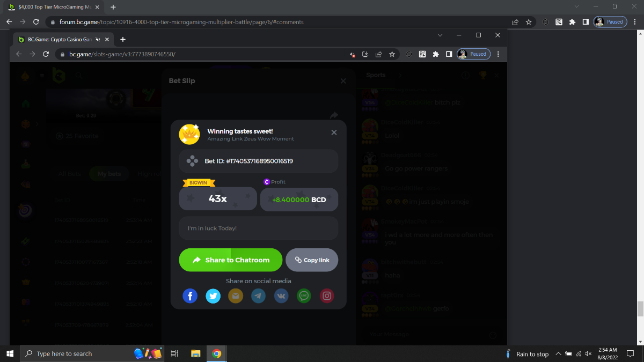Bookmark the bc.game slots page with the star
Image resolution: width=644 pixels, height=362 pixels.
coord(392,54)
